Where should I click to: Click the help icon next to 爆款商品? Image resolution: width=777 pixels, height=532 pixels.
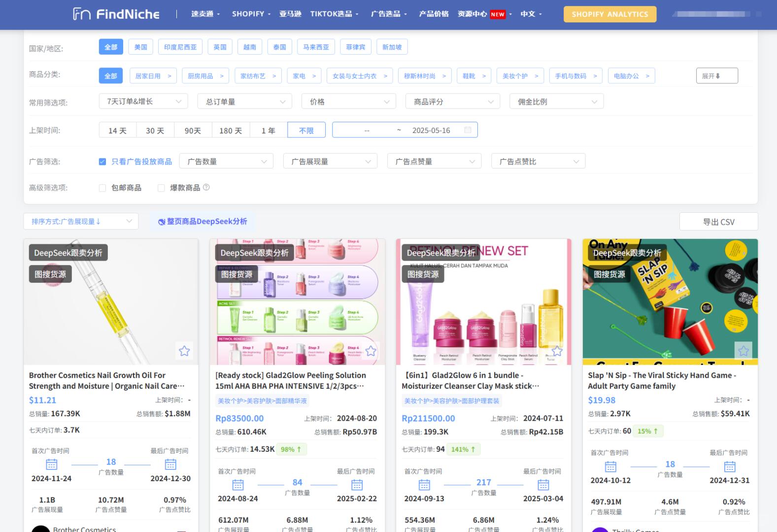(x=206, y=187)
